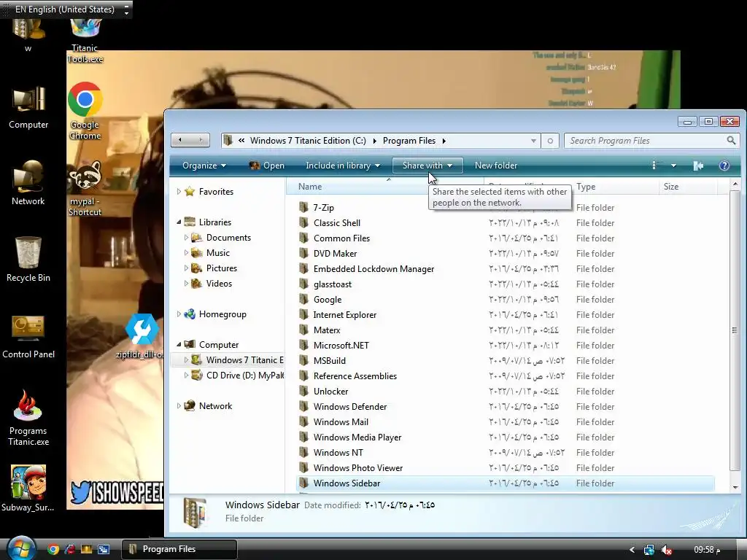Show hidden tray icons arrow
Viewport: 747px width, 560px height.
tap(632, 550)
